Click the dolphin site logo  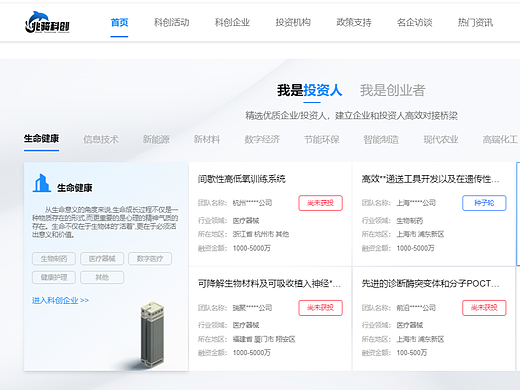tap(47, 22)
